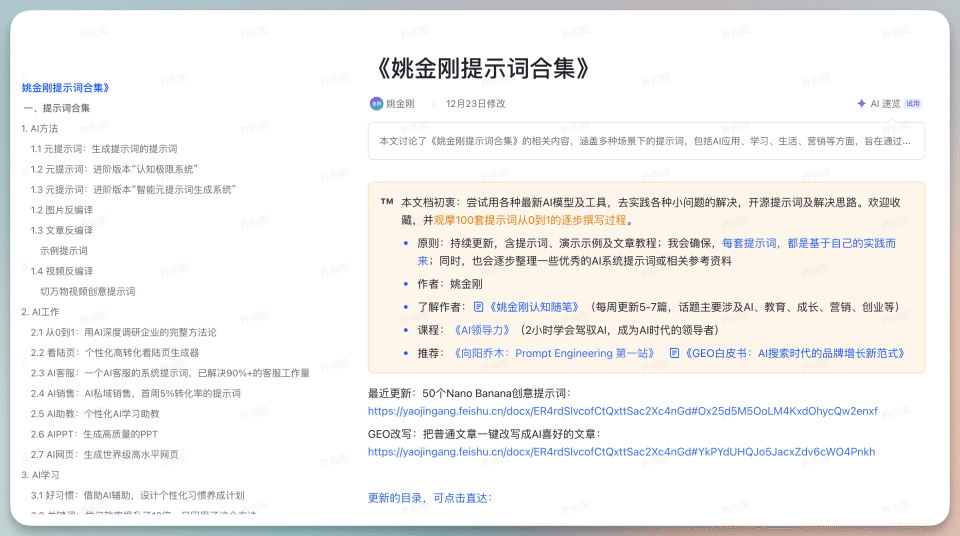Click doc icon before 《姚金刚认知随笔》
Image resolution: width=960 pixels, height=536 pixels.
tap(478, 307)
